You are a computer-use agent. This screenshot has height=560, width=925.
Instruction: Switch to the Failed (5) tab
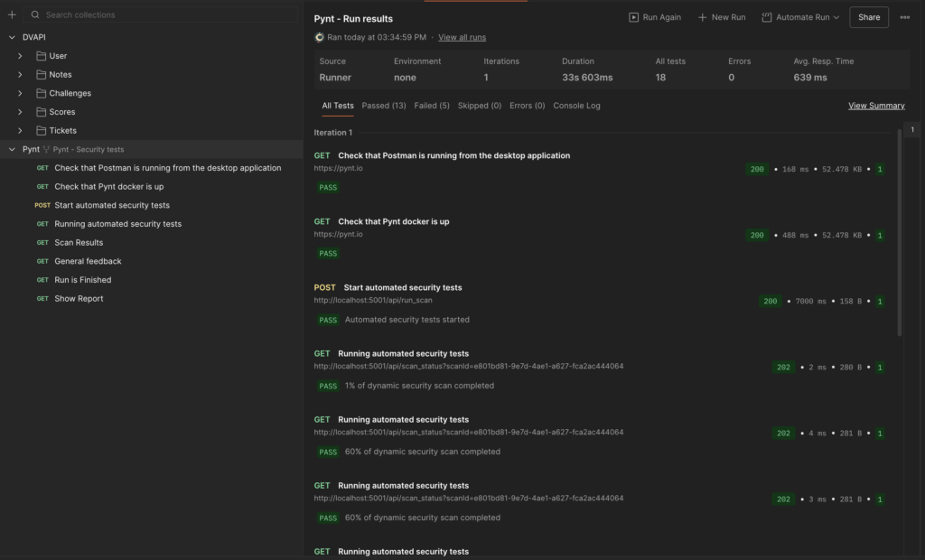point(432,106)
